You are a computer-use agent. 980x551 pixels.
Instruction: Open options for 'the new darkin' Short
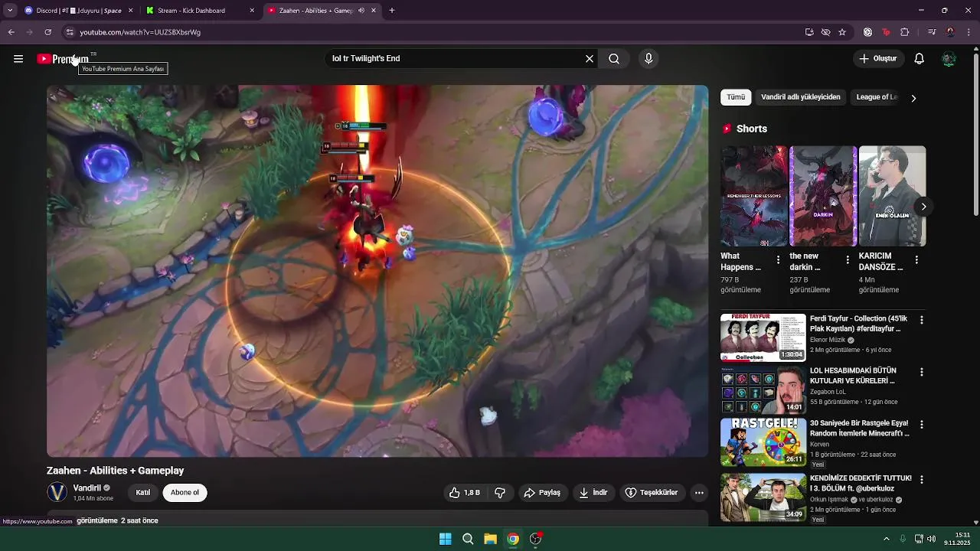[x=847, y=260]
